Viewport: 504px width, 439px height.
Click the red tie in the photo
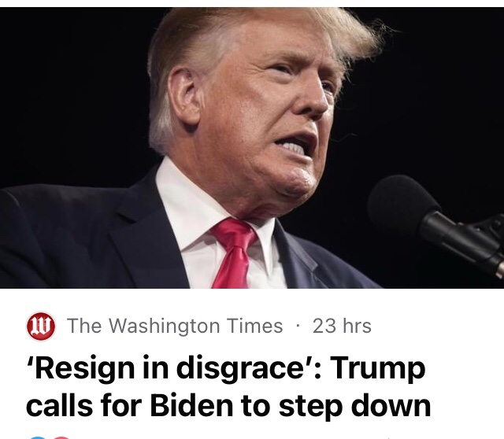[234, 253]
